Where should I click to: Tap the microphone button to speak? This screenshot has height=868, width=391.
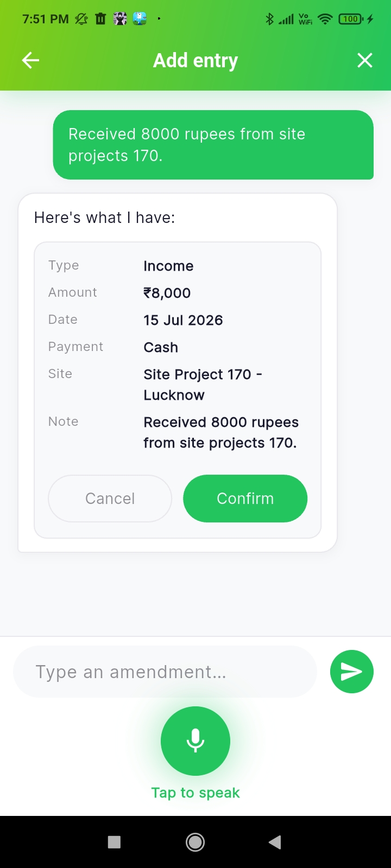(x=195, y=741)
